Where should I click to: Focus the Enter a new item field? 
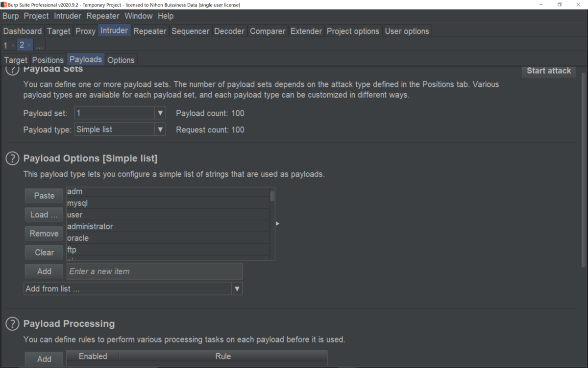coord(154,271)
